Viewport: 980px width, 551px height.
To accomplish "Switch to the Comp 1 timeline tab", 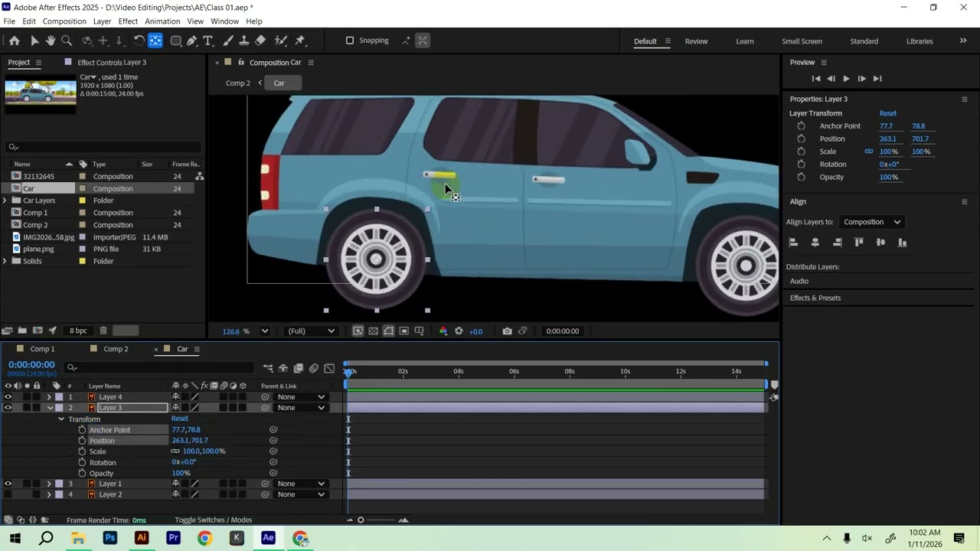I will [x=42, y=349].
